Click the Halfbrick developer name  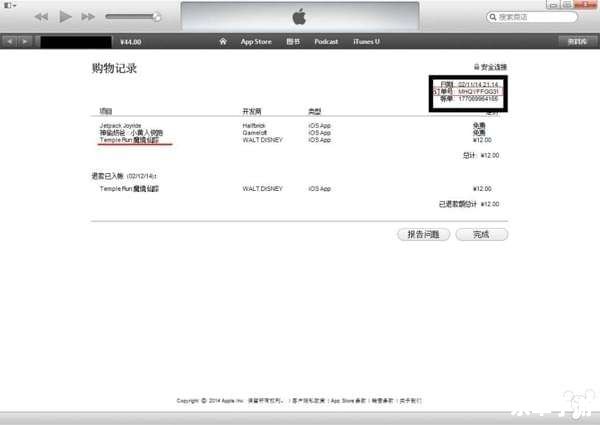254,125
